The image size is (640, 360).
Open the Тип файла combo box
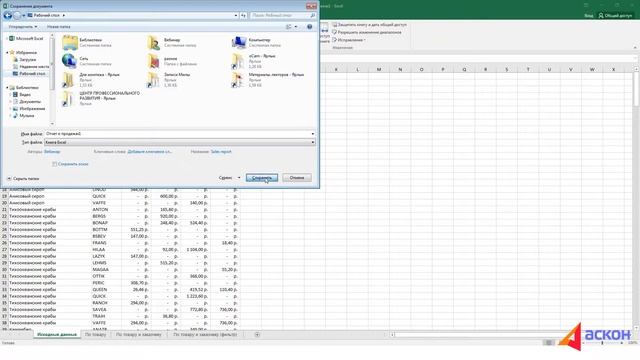pos(180,142)
